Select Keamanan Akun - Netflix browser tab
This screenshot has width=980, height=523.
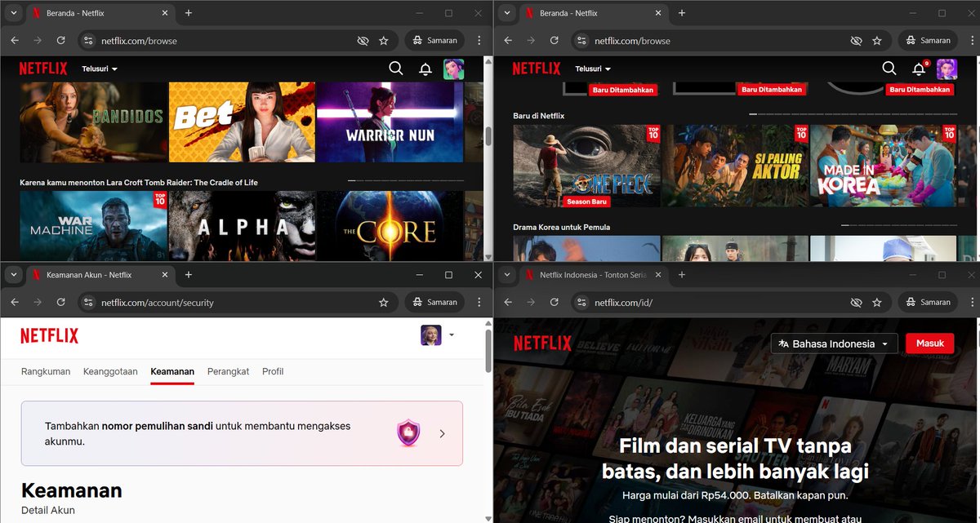[100, 276]
